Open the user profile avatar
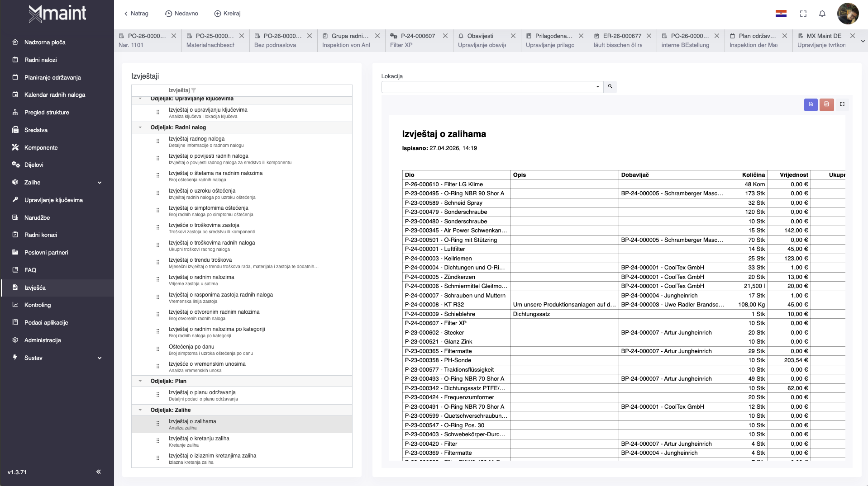868x486 pixels. click(x=848, y=14)
